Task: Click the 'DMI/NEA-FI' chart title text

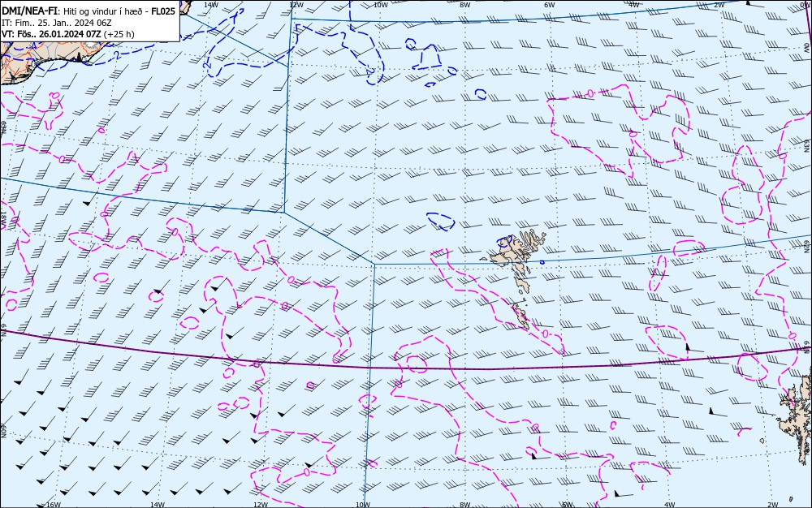Action: [30, 11]
